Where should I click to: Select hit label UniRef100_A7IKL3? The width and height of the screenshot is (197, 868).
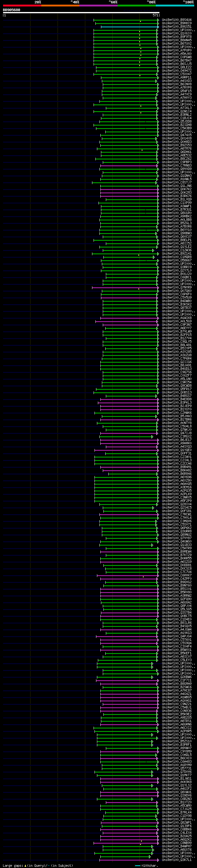[176, 108]
